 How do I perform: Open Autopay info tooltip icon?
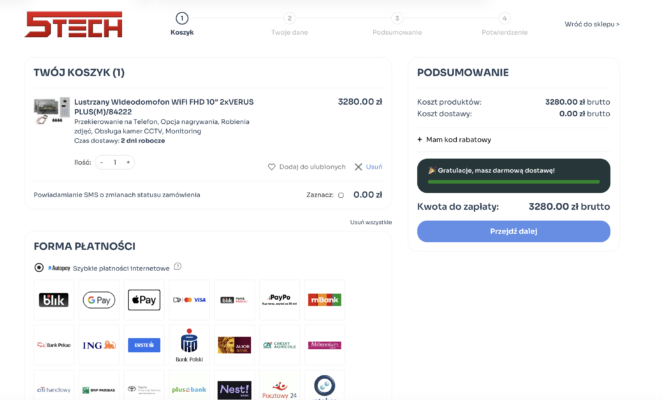(x=178, y=266)
